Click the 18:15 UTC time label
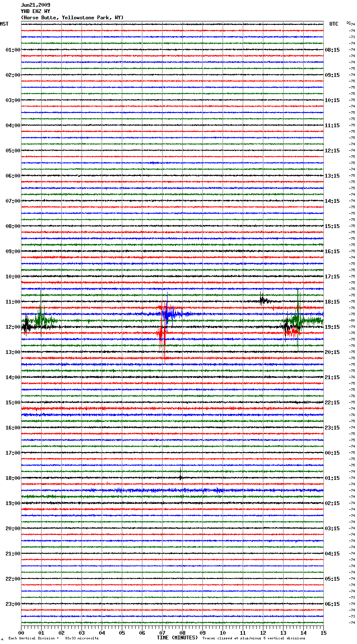This screenshot has height=644, width=357. tap(332, 302)
